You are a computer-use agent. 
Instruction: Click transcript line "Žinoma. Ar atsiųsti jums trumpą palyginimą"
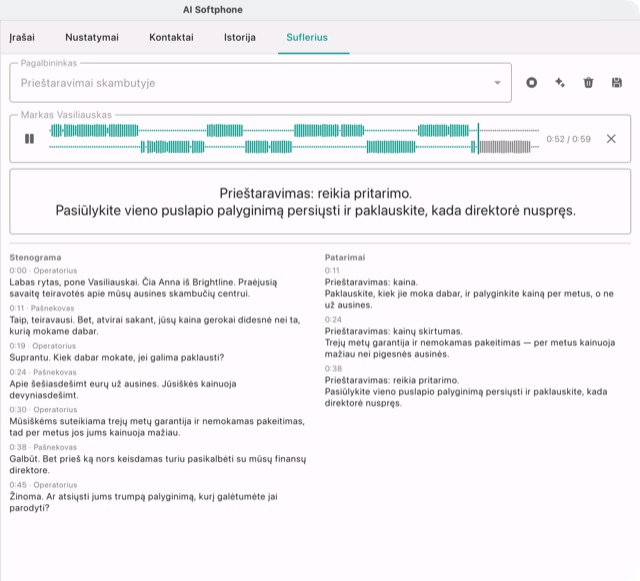pos(143,502)
